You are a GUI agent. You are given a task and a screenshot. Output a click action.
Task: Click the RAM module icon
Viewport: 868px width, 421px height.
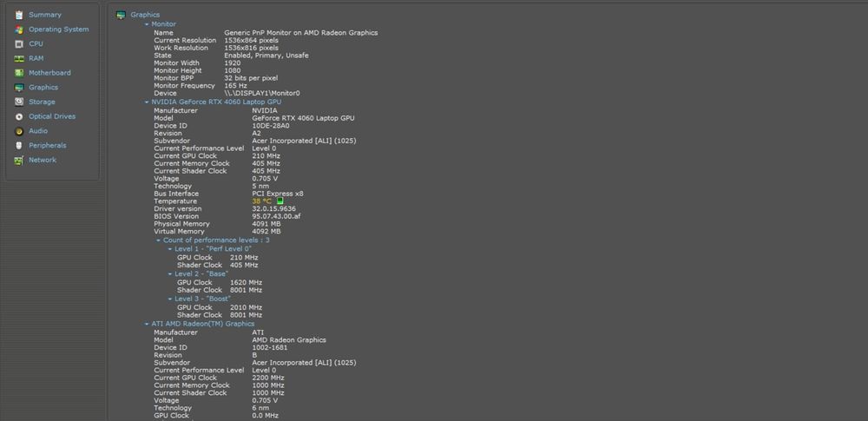(x=19, y=58)
